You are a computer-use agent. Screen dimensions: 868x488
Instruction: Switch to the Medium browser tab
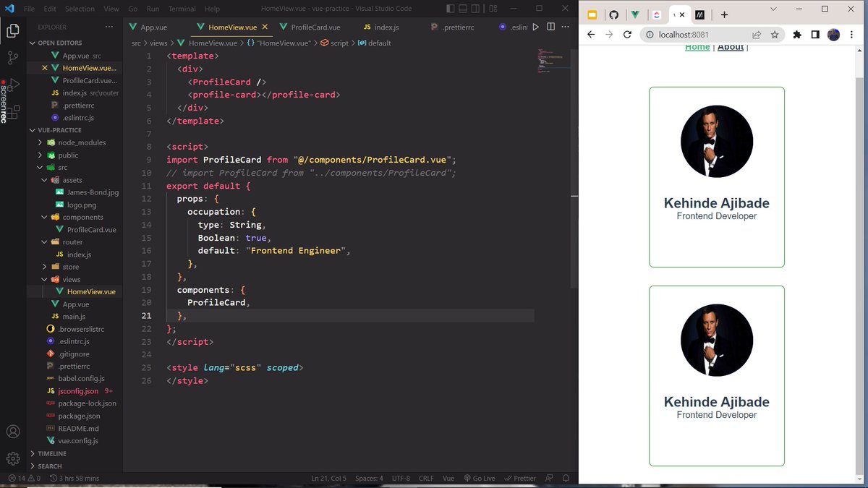click(x=700, y=14)
